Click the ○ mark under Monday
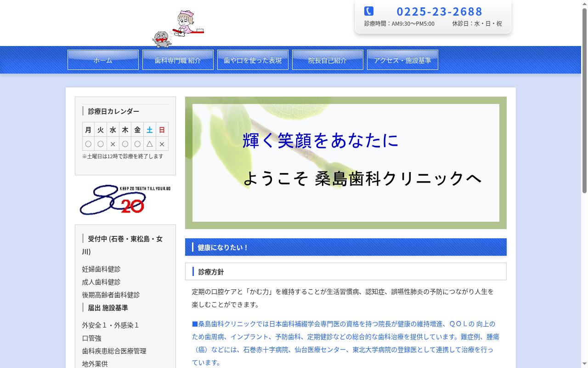This screenshot has width=588, height=368. pyautogui.click(x=88, y=144)
